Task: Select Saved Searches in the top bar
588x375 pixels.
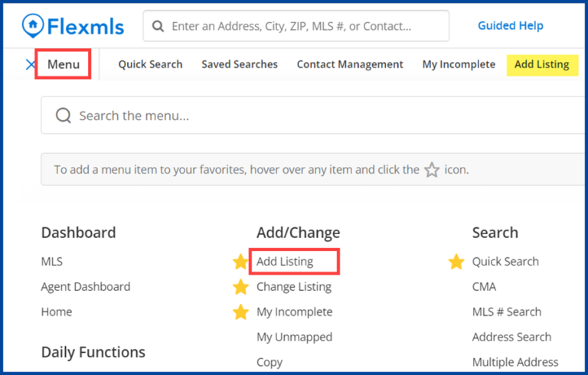Action: coord(240,64)
